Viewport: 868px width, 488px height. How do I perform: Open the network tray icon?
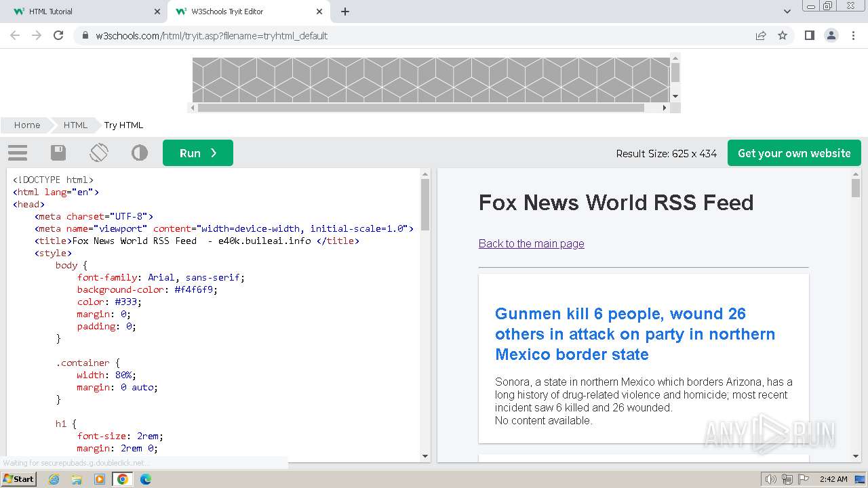[787, 479]
